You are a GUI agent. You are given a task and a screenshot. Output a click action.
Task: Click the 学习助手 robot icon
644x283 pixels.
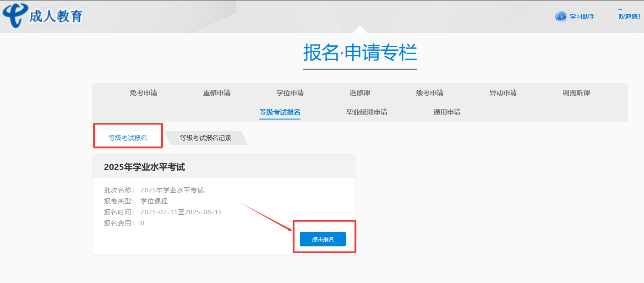(561, 16)
